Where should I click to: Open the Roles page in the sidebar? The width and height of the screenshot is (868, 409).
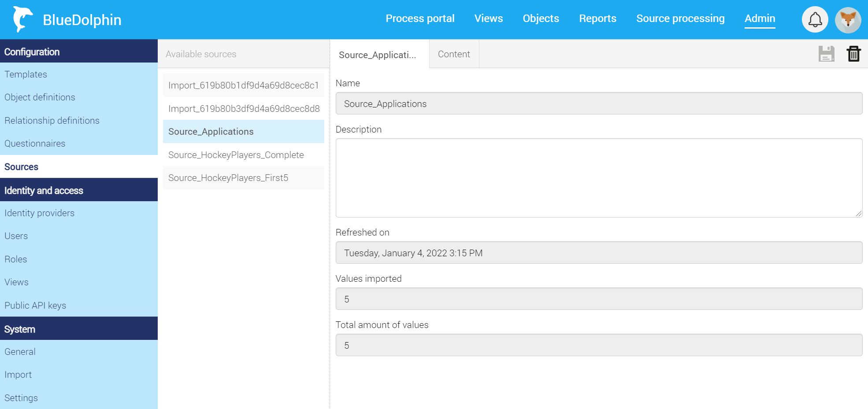pos(16,259)
